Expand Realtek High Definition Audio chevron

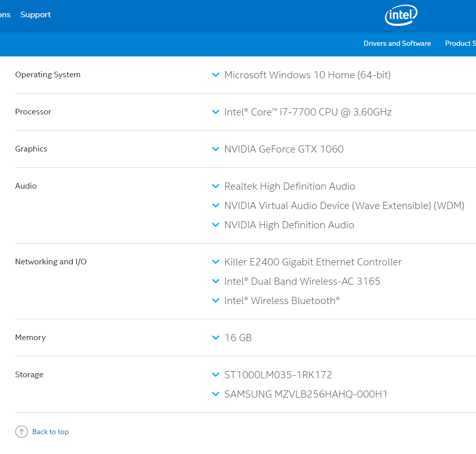[216, 186]
